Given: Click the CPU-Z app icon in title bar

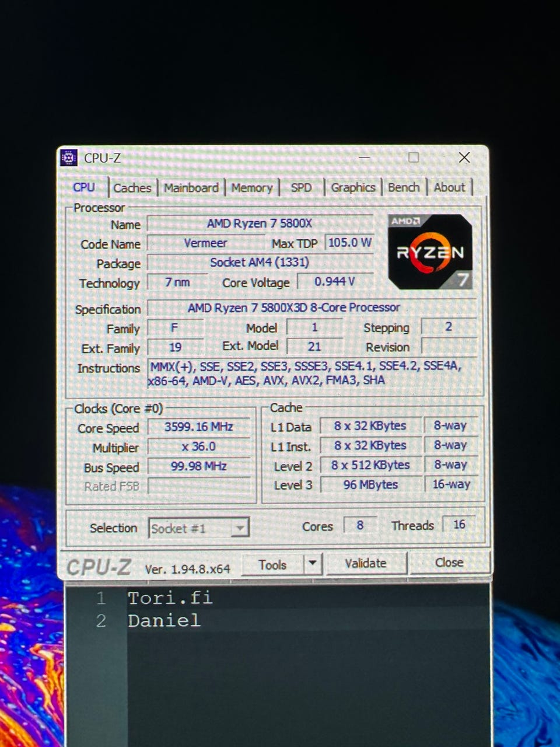Looking at the screenshot, I should (x=69, y=157).
